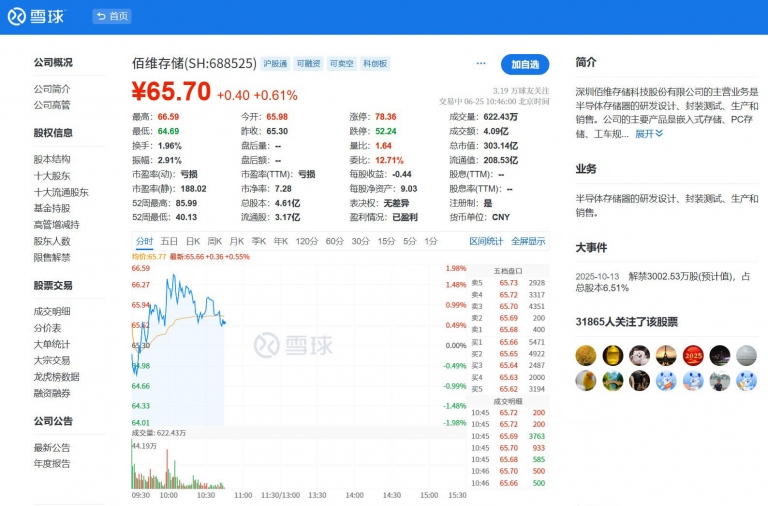
Task: Click the red 2025 follower avatar
Action: [x=693, y=355]
